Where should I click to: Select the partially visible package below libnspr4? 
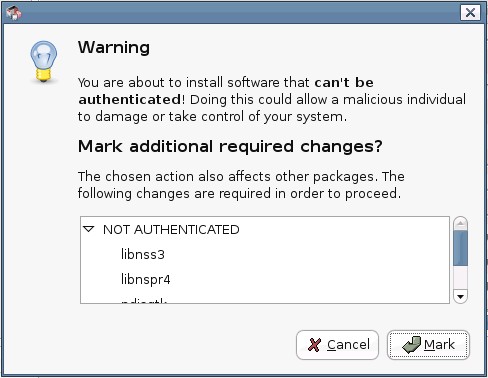click(x=144, y=301)
